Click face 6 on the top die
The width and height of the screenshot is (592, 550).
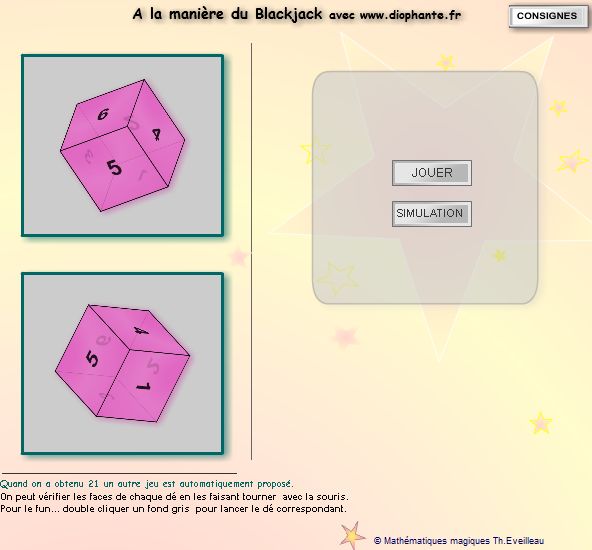(x=103, y=114)
